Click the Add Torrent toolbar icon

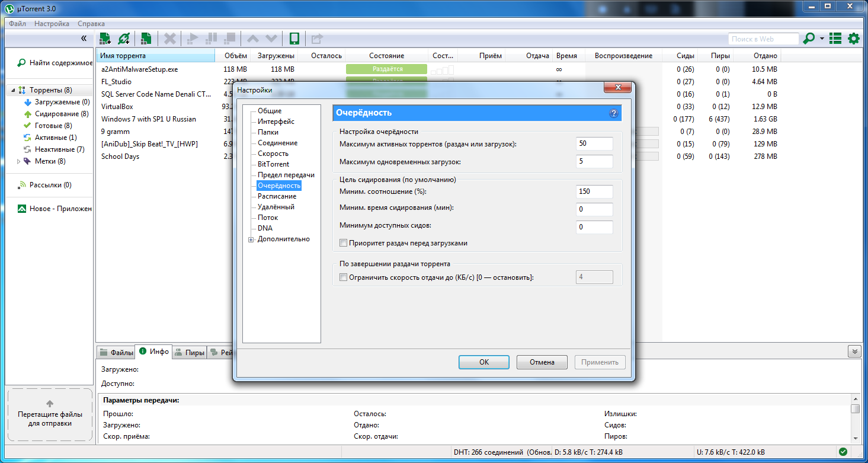coord(105,39)
